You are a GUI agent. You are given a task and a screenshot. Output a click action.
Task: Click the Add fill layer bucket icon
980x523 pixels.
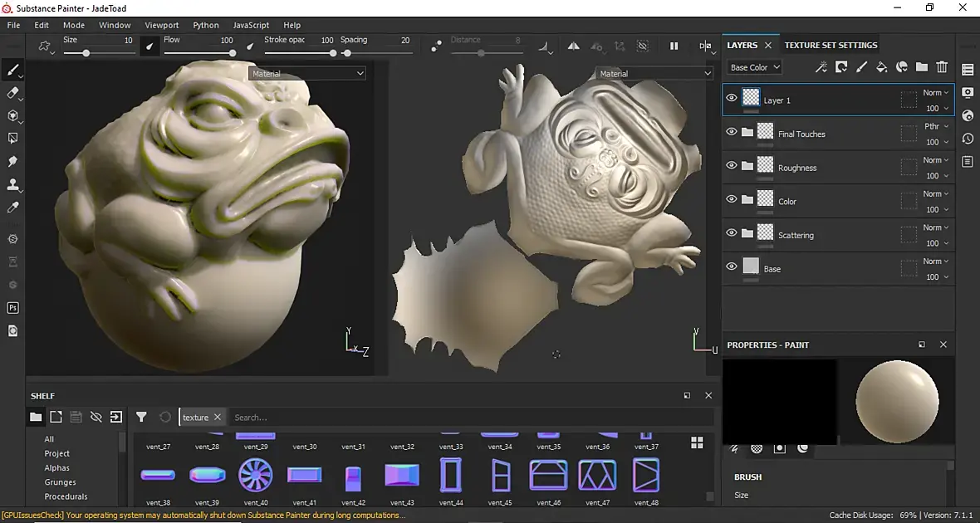[881, 67]
